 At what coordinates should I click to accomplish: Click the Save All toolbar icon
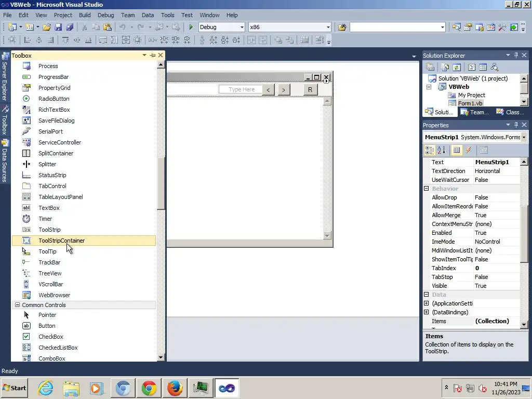click(x=70, y=27)
